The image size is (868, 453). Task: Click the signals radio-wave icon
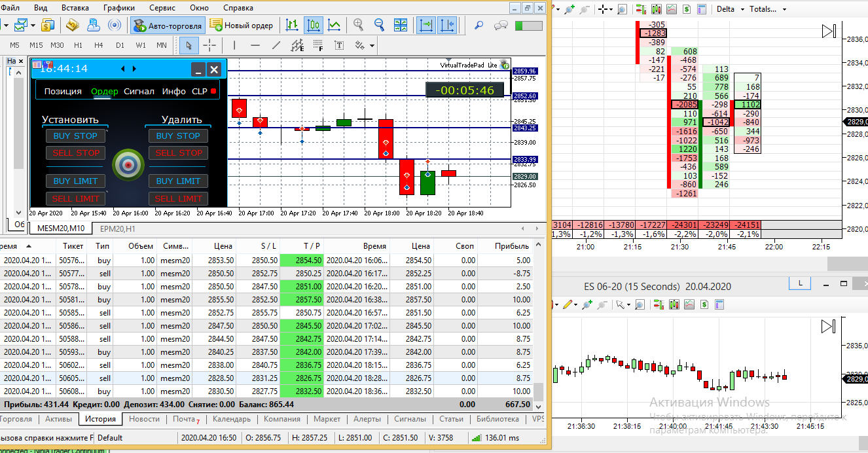click(x=114, y=26)
